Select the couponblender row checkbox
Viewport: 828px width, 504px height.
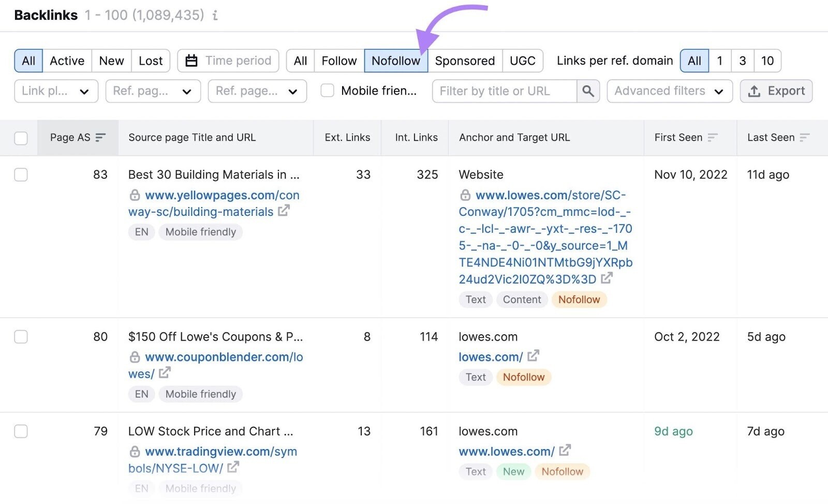21,337
